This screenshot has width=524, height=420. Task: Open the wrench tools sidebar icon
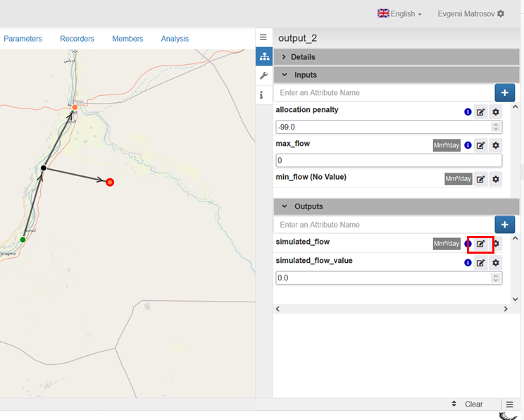tap(263, 75)
